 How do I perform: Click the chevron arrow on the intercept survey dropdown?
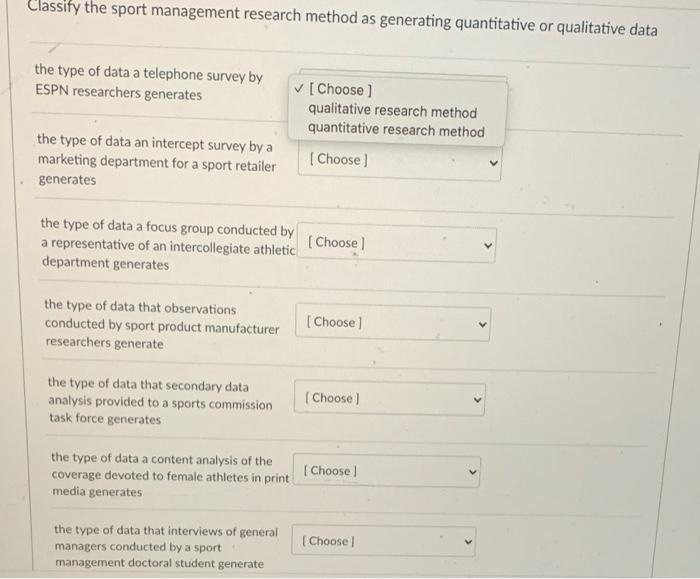[491, 162]
